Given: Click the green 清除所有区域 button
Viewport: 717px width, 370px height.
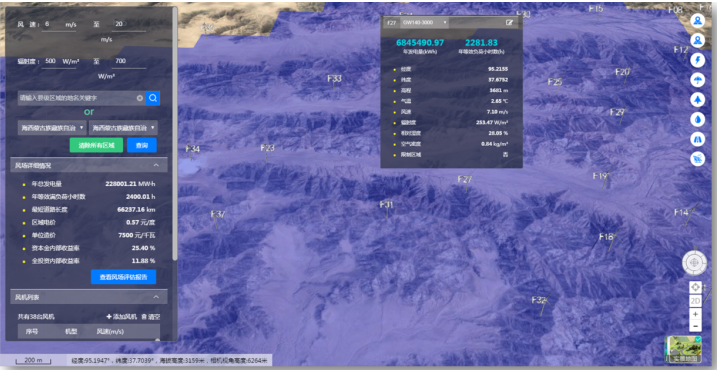Looking at the screenshot, I should click(x=96, y=145).
